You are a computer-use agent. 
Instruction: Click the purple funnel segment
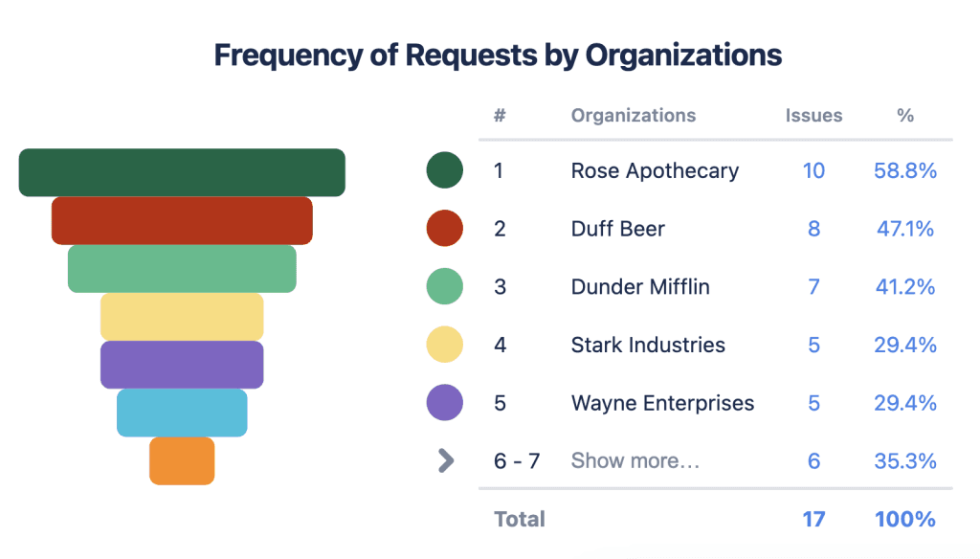(182, 365)
